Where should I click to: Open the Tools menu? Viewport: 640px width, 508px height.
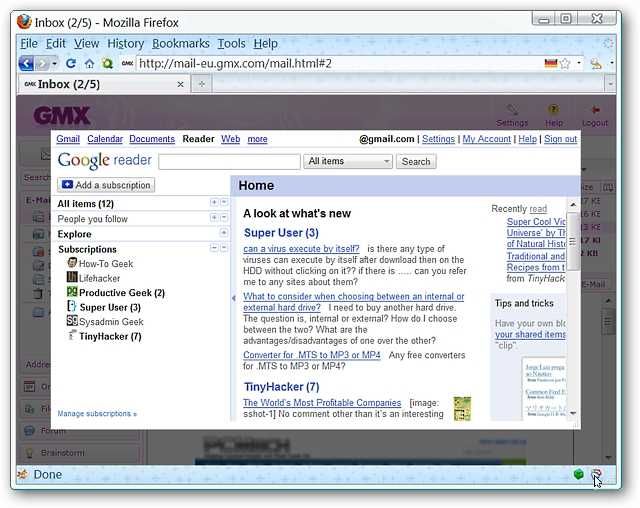pyautogui.click(x=231, y=43)
